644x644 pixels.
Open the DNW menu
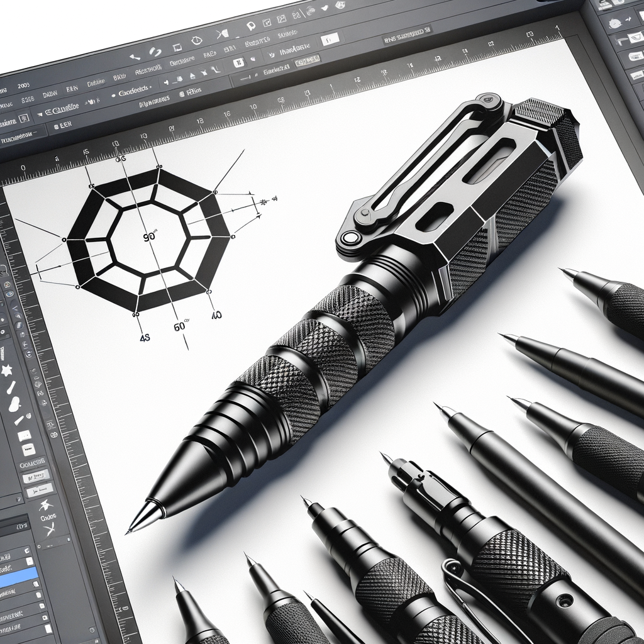pos(50,95)
